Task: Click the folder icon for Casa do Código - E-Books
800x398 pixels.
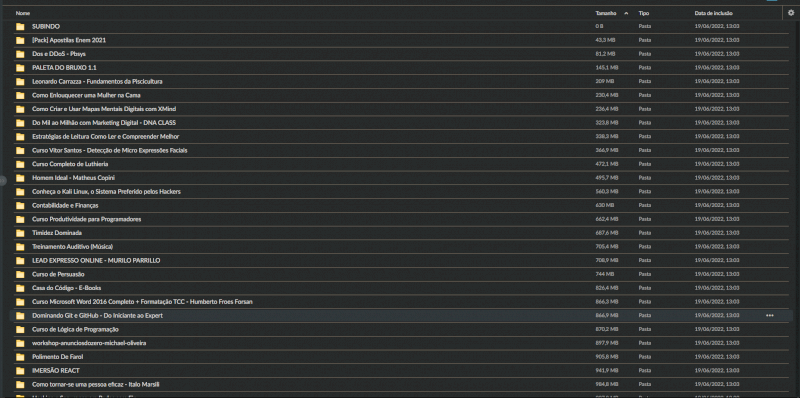Action: [x=20, y=288]
